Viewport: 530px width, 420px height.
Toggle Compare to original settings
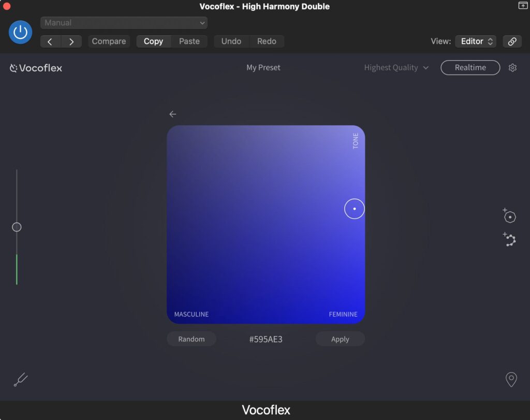(109, 41)
